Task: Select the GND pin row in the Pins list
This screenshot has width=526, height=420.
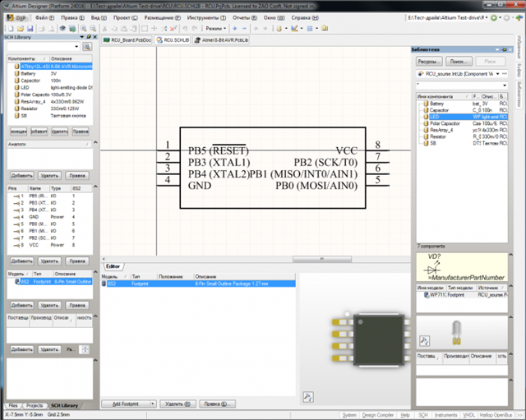Action: point(49,217)
